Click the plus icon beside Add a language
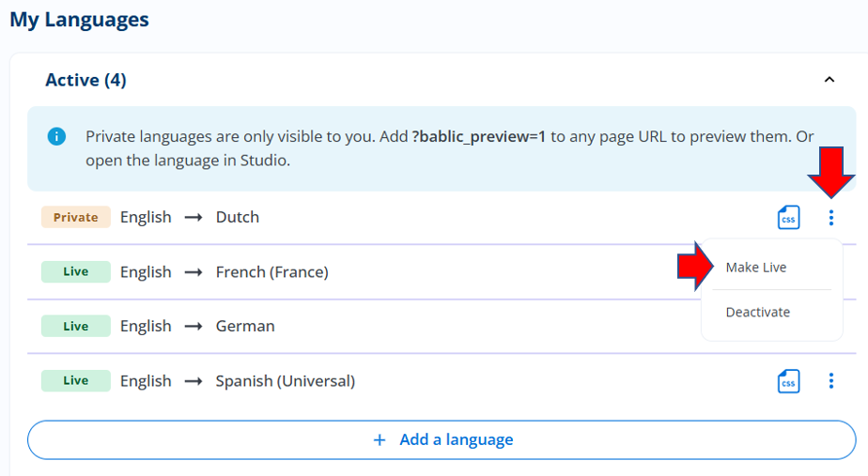The width and height of the screenshot is (868, 476). tap(380, 440)
